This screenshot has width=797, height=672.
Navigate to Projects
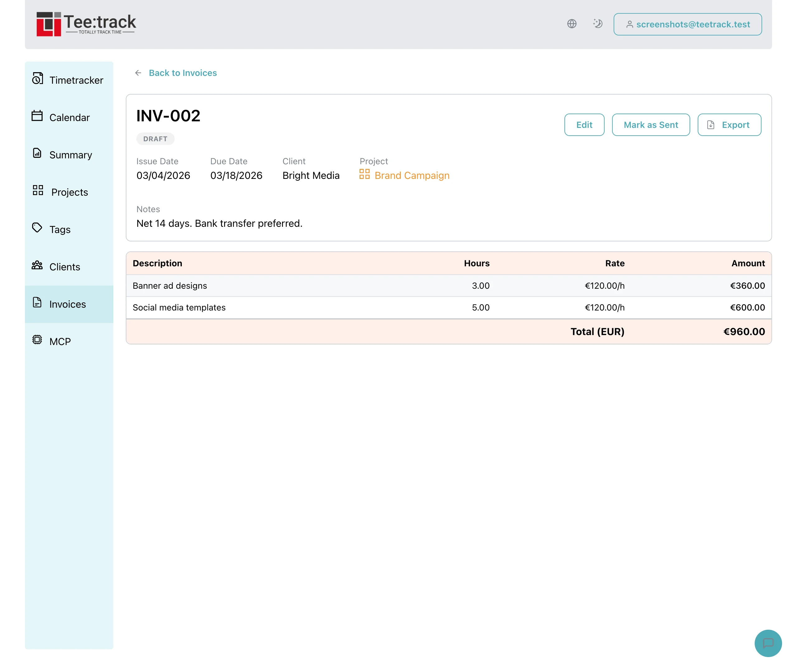click(69, 192)
